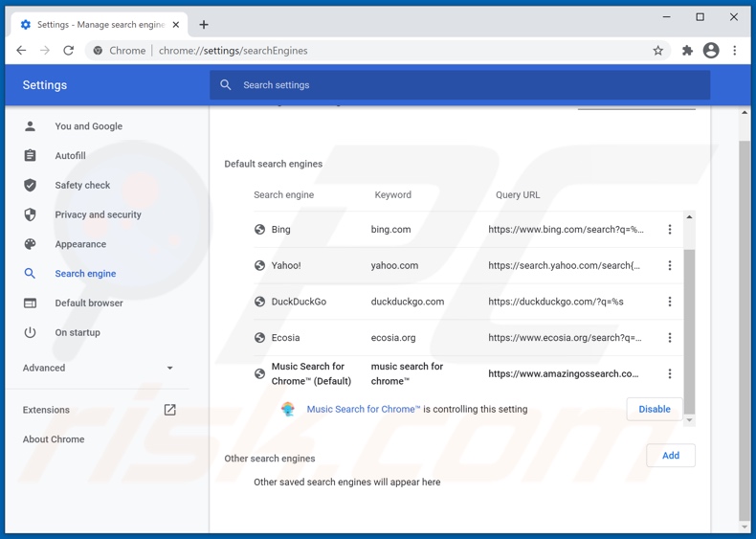Disable the Music Search for Chrome extension
756x539 pixels.
pyautogui.click(x=655, y=409)
